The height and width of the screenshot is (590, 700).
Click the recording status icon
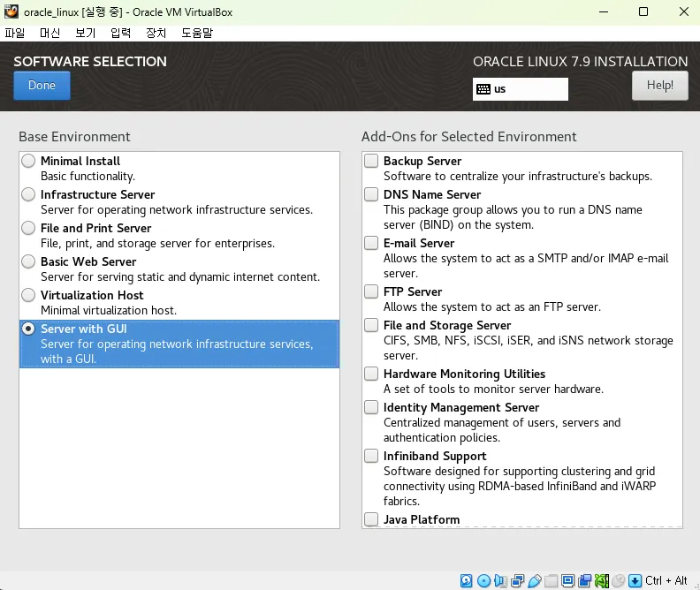click(585, 580)
